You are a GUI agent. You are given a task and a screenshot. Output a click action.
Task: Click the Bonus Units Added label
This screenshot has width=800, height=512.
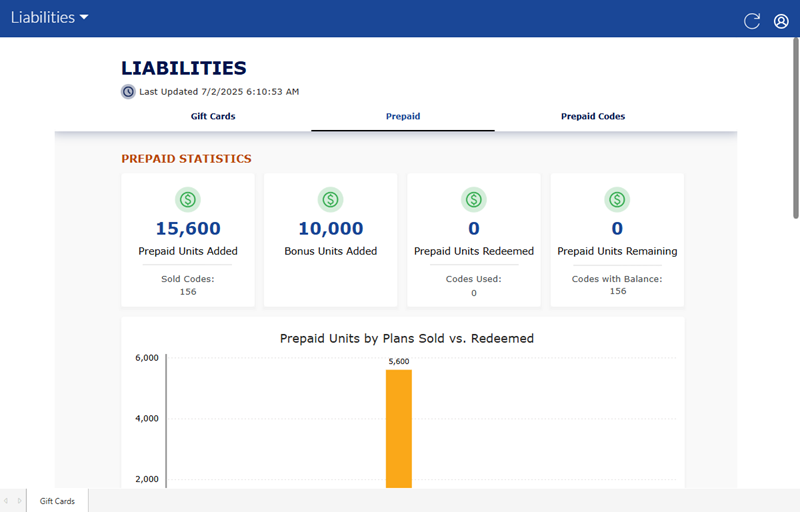pyautogui.click(x=331, y=251)
